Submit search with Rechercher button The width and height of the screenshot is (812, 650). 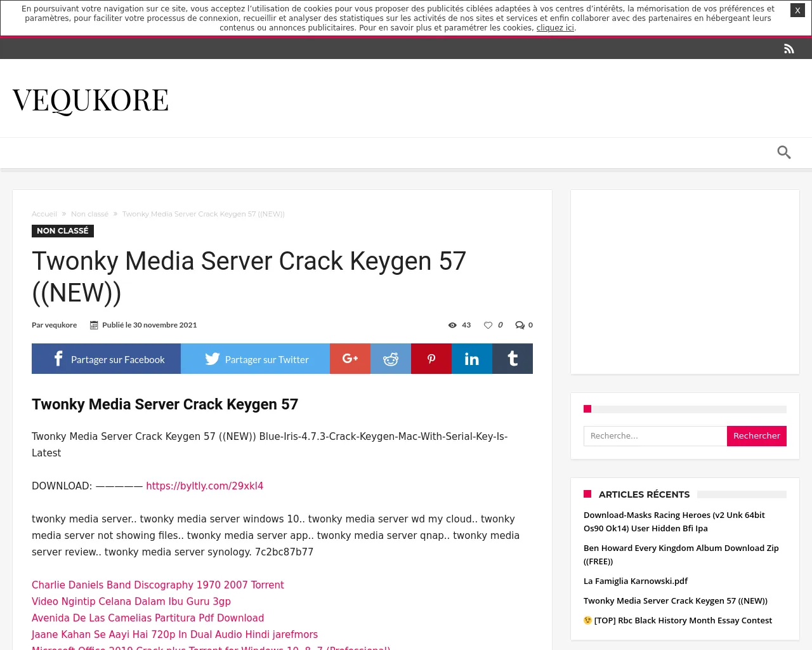pos(757,436)
